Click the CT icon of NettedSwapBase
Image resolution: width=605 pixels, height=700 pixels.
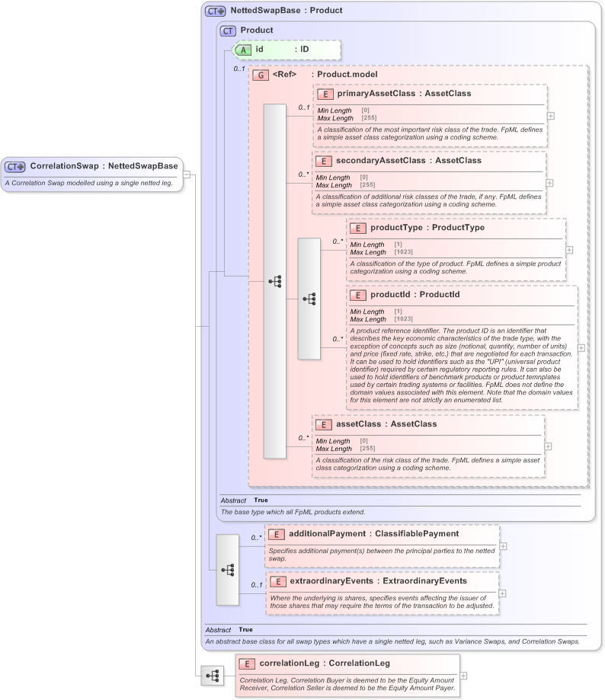[215, 11]
